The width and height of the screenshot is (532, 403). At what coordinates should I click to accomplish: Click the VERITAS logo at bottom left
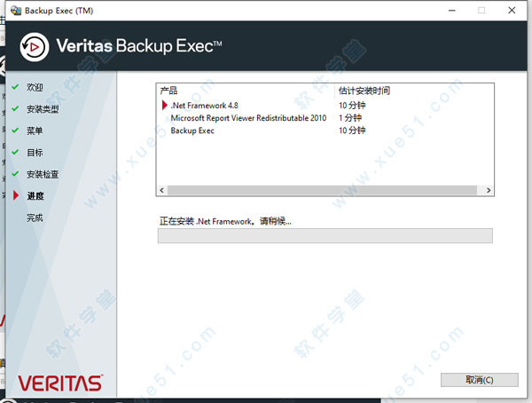(x=60, y=383)
